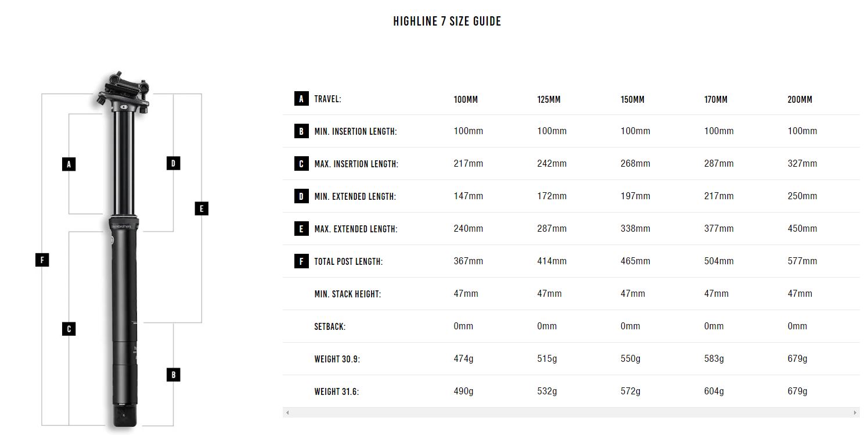
Task: Click the F label on the seatpost diagram
Action: (42, 260)
